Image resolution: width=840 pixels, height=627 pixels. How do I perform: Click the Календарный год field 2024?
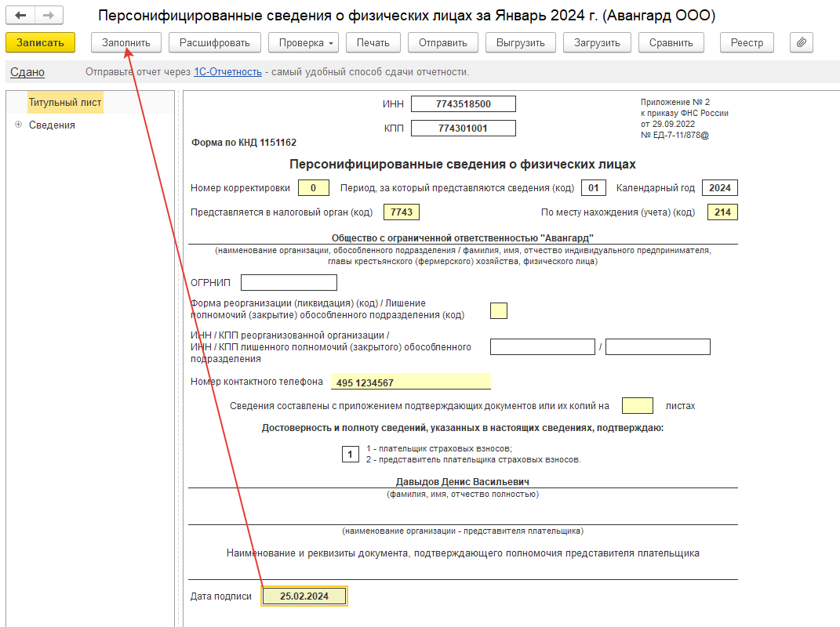coord(720,188)
